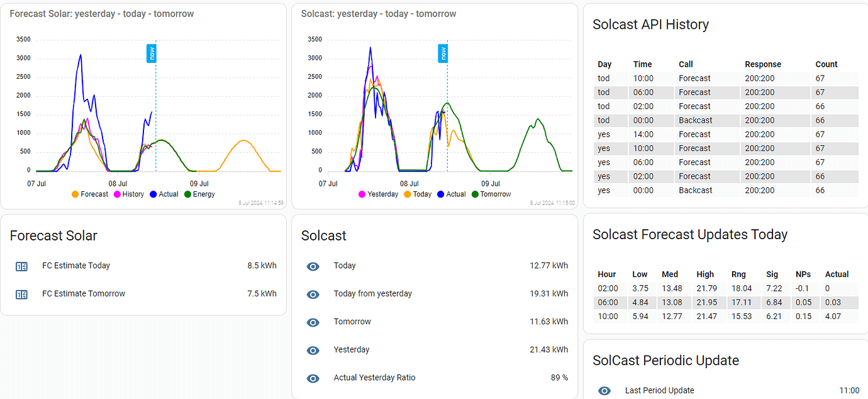This screenshot has height=399, width=868.
Task: Click the eye icon beside Tomorrow in Solcast card
Action: click(313, 322)
